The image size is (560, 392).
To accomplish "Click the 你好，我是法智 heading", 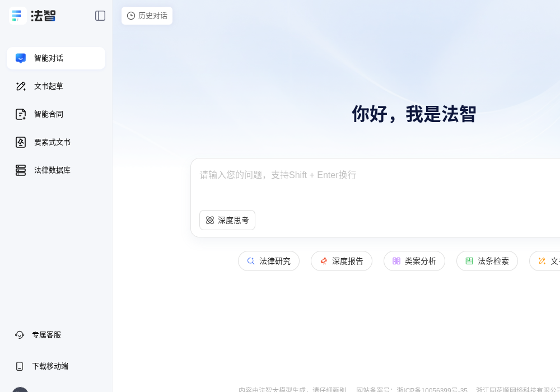I will 414,114.
